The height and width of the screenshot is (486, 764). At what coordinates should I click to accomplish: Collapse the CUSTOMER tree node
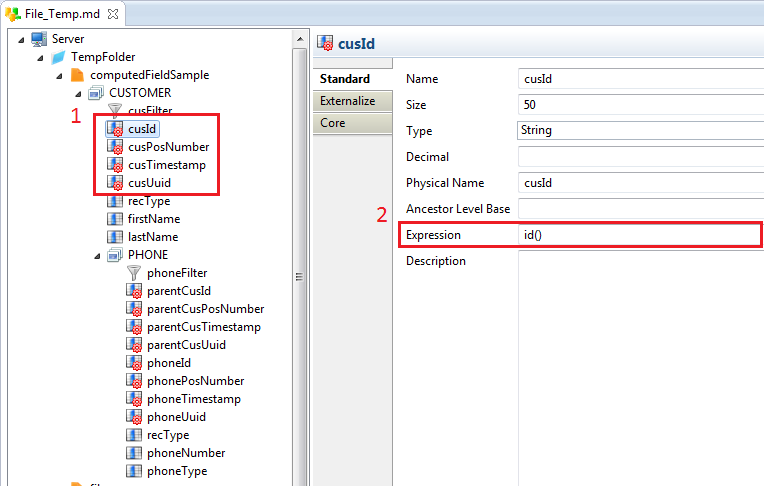point(79,93)
